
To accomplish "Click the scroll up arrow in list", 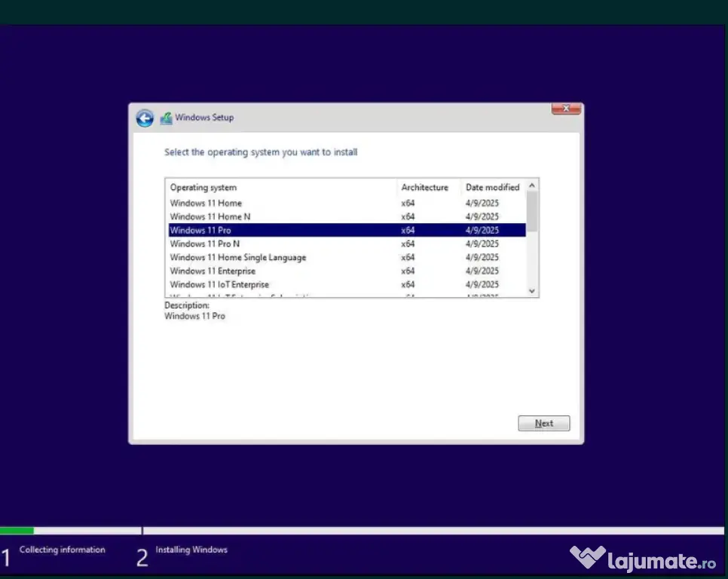I will pos(532,185).
